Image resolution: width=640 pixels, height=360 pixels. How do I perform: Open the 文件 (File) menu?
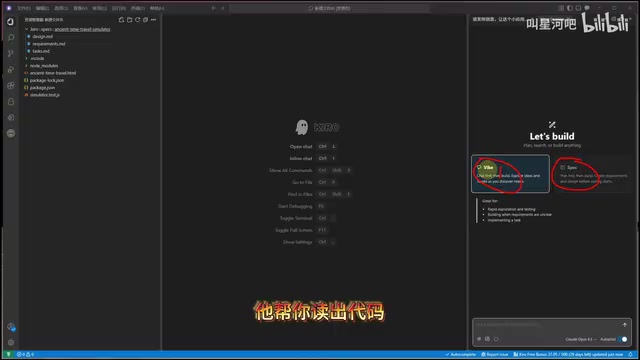click(24, 8)
